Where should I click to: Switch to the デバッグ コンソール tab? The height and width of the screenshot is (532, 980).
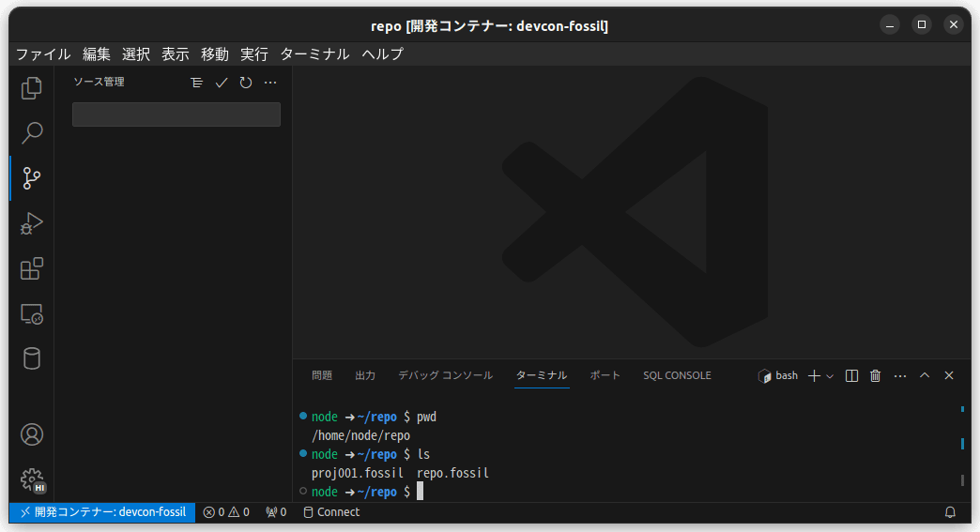point(445,375)
